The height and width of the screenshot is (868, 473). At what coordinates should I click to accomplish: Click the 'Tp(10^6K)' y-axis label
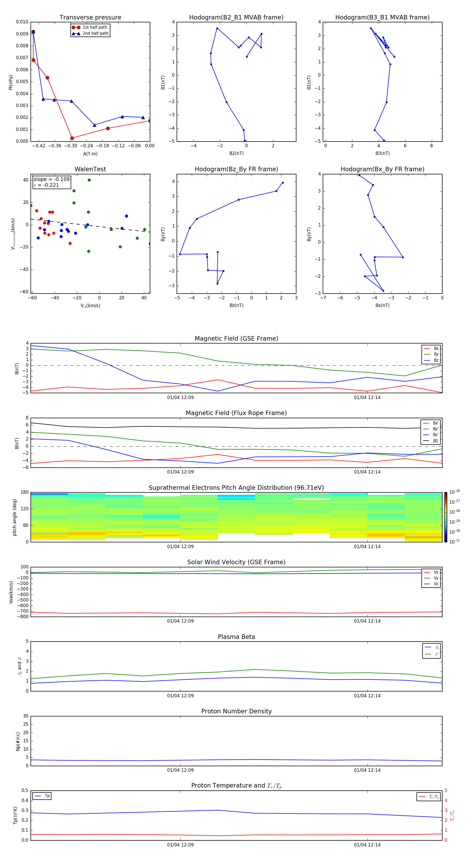(15, 815)
